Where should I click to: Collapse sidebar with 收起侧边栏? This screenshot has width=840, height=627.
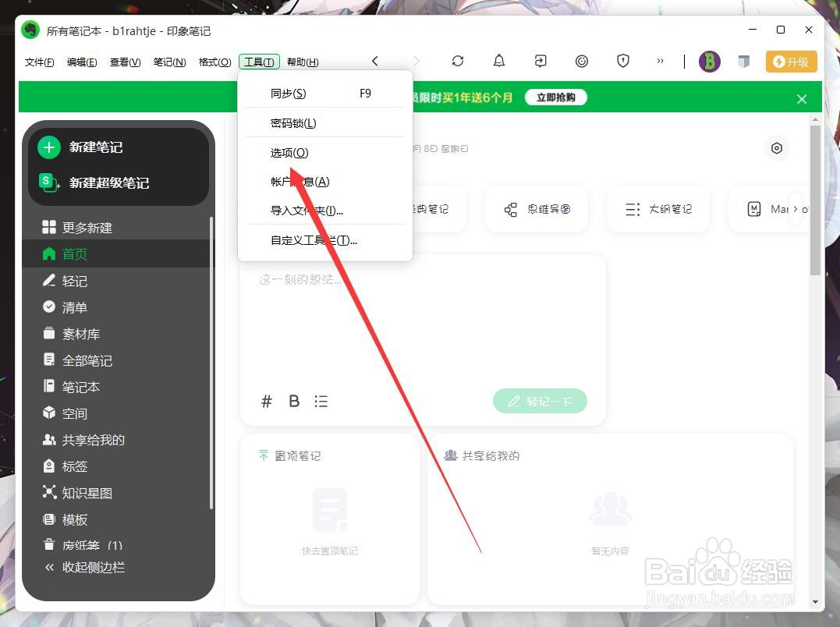(x=85, y=567)
